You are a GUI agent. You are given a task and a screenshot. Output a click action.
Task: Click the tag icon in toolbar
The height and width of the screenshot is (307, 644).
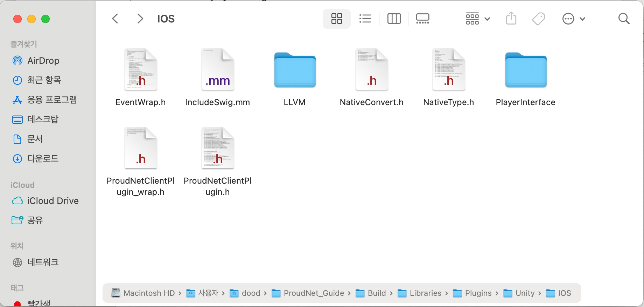click(x=539, y=19)
